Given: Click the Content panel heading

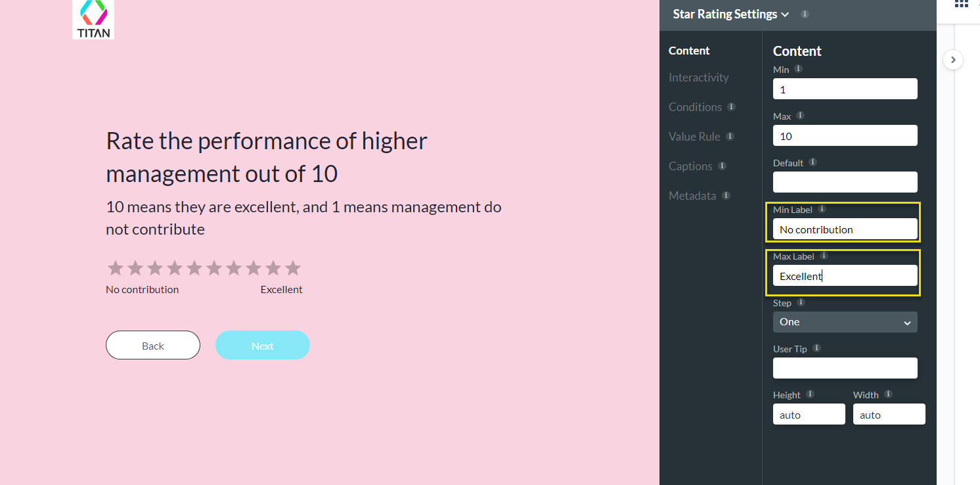Looking at the screenshot, I should click(797, 51).
